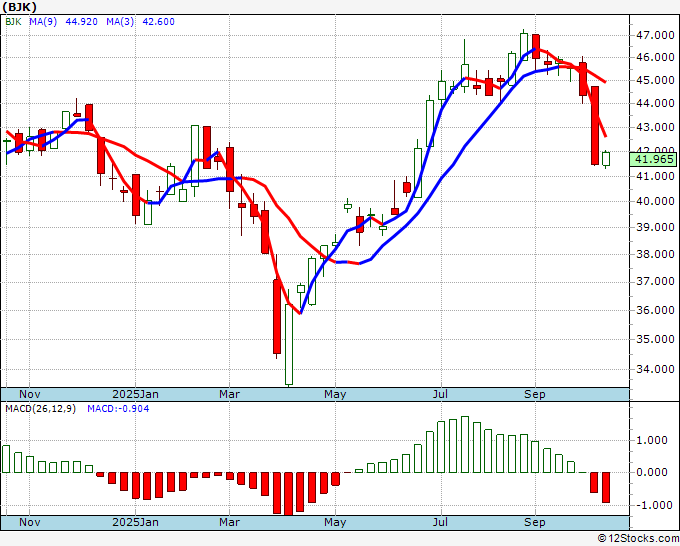Click Mar on the MACD date axis
Image resolution: width=680 pixels, height=546 pixels.
pos(229,522)
